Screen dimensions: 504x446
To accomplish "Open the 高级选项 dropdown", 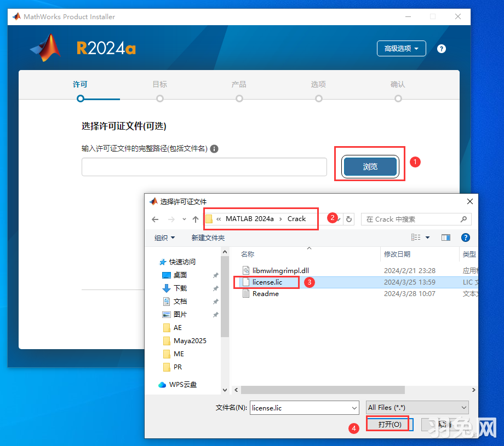I will tap(401, 48).
